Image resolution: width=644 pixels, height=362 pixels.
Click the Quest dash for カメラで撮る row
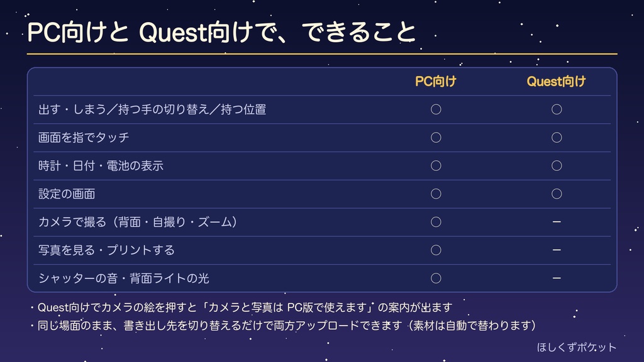(x=557, y=222)
